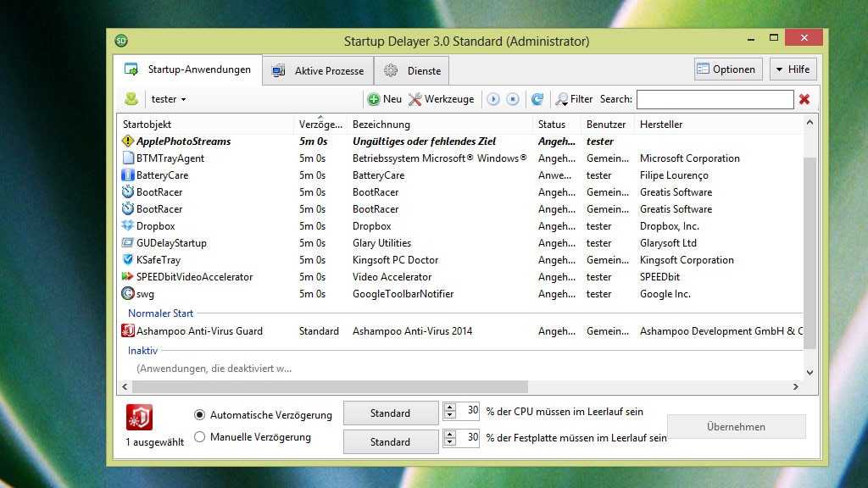Click the scroll up arrow of list
This screenshot has height=488, width=868.
tap(810, 122)
